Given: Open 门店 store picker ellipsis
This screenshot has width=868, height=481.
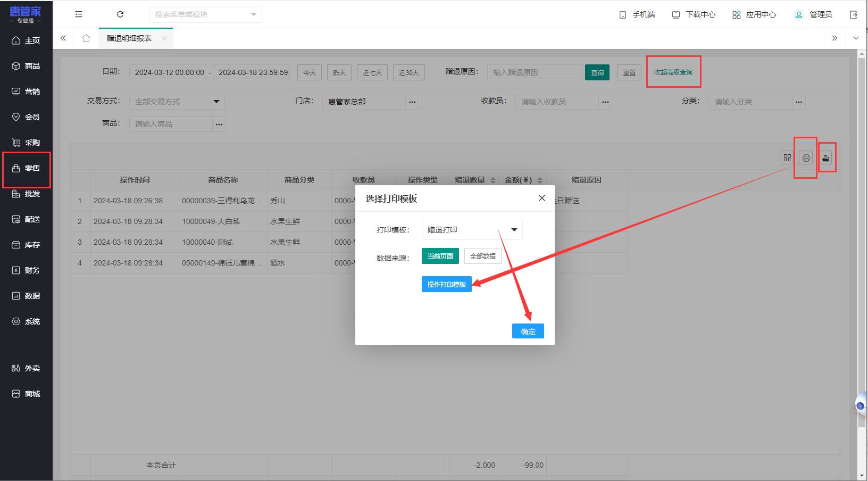Looking at the screenshot, I should click(x=412, y=102).
